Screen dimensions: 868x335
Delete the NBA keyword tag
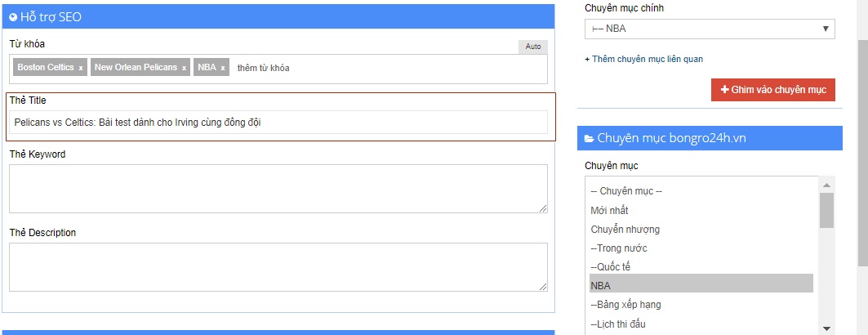pos(223,68)
